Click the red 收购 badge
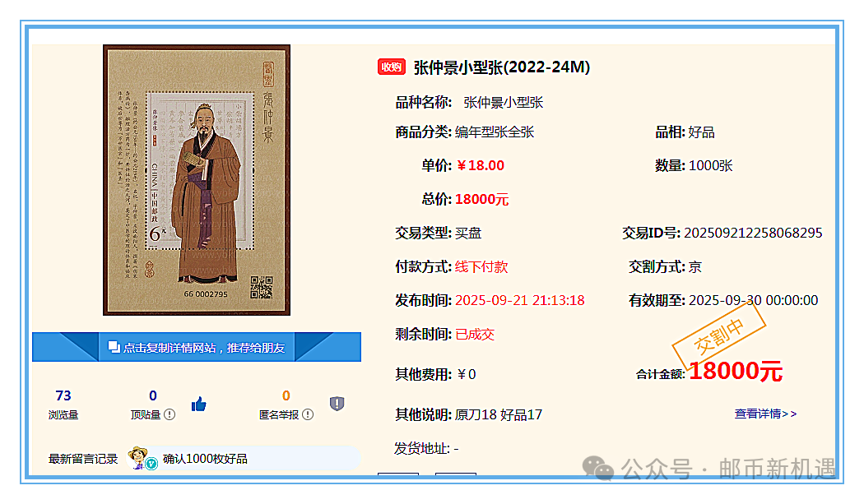This screenshot has height=504, width=864. click(x=391, y=67)
